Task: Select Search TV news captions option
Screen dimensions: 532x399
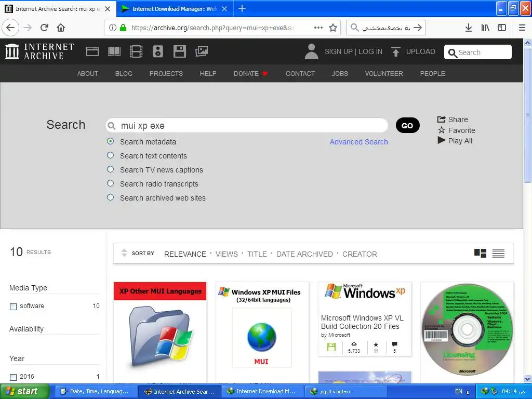Action: (x=110, y=169)
